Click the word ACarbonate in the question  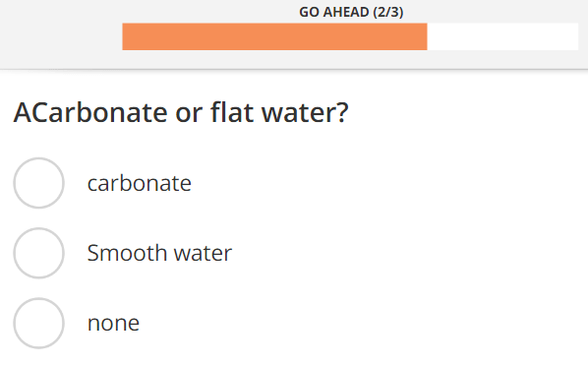[x=90, y=112]
